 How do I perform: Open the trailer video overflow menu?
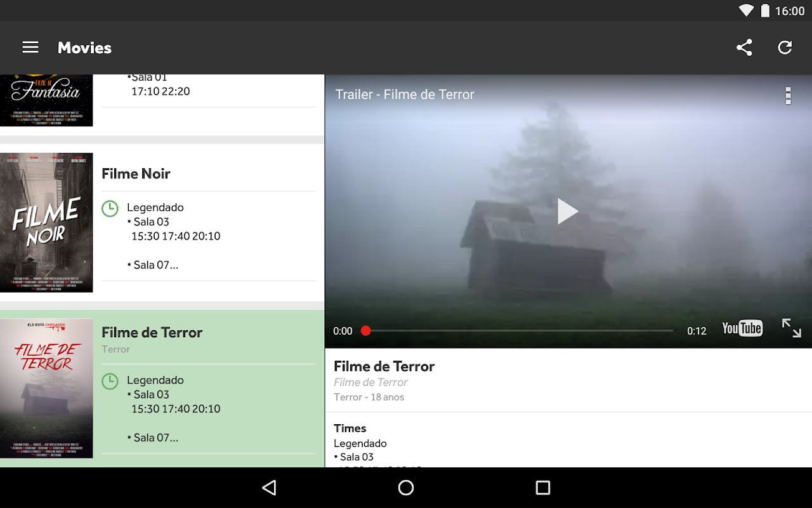pyautogui.click(x=788, y=95)
